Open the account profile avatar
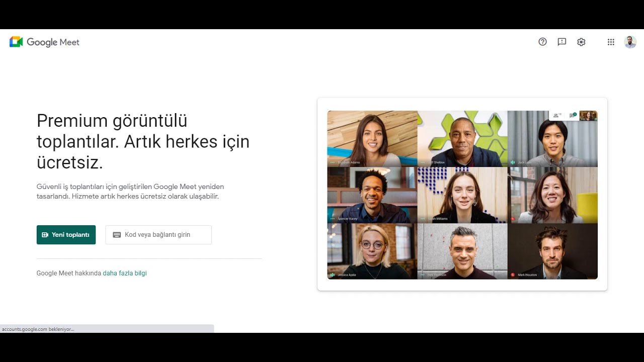The image size is (644, 362). [630, 42]
